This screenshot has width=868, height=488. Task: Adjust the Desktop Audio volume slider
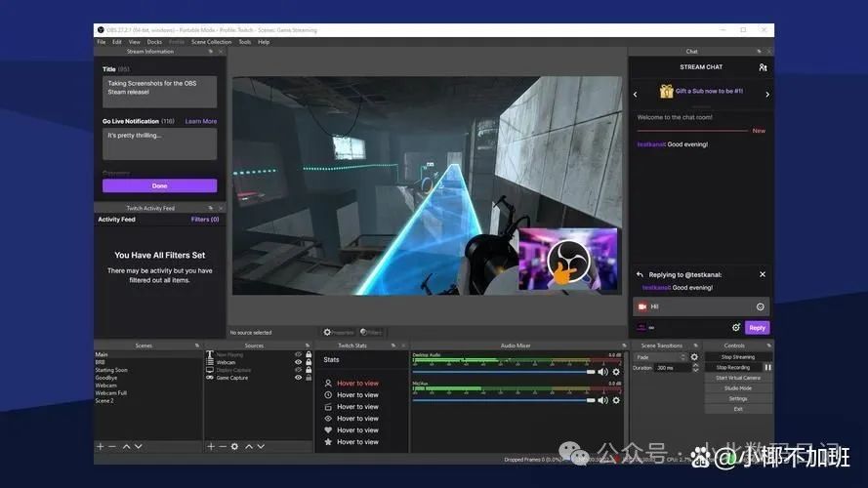[x=503, y=372]
